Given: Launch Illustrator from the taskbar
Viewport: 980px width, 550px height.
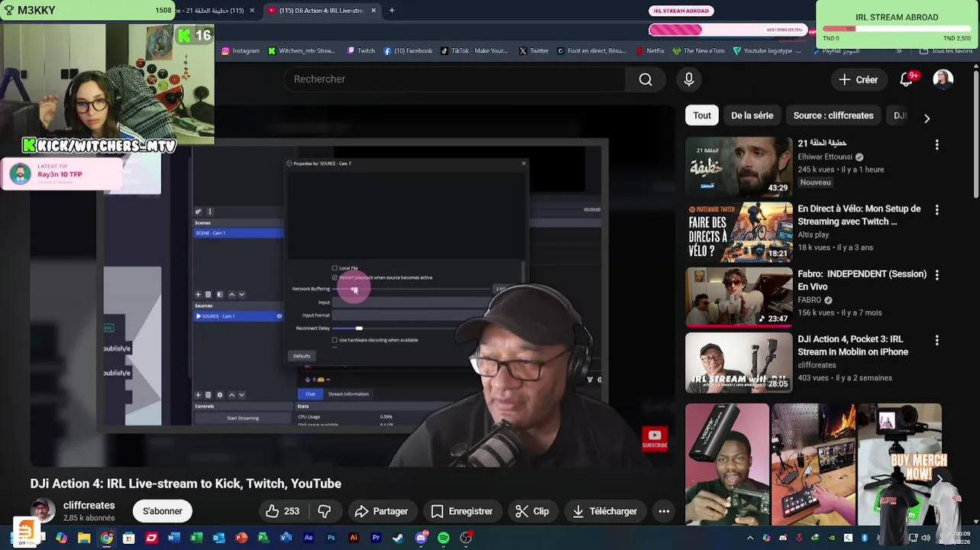Looking at the screenshot, I should click(354, 538).
